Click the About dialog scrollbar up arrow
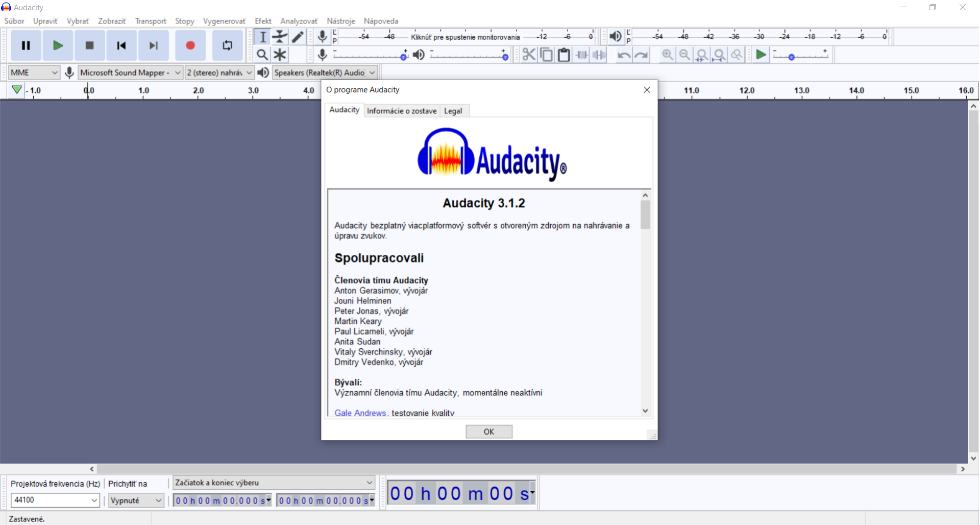The image size is (980, 525). [x=645, y=195]
